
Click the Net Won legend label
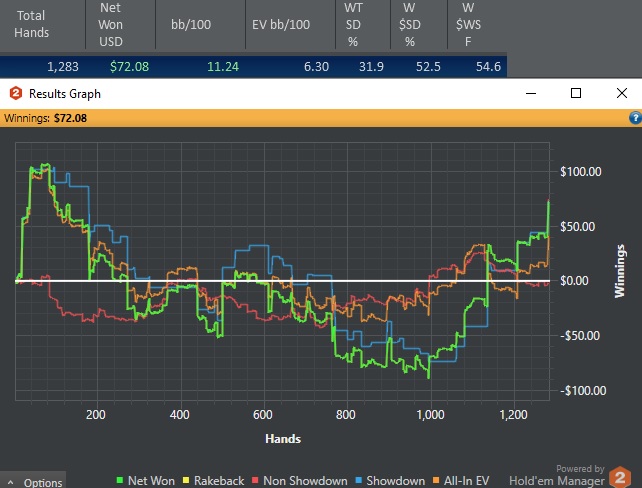click(151, 481)
